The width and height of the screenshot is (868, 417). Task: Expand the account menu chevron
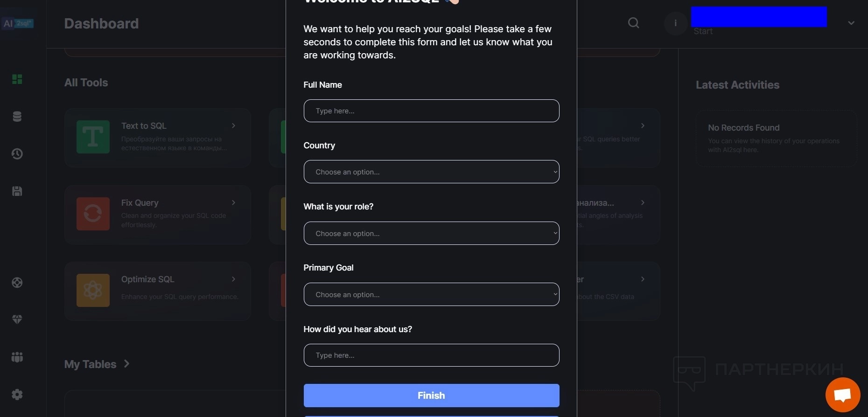point(851,23)
